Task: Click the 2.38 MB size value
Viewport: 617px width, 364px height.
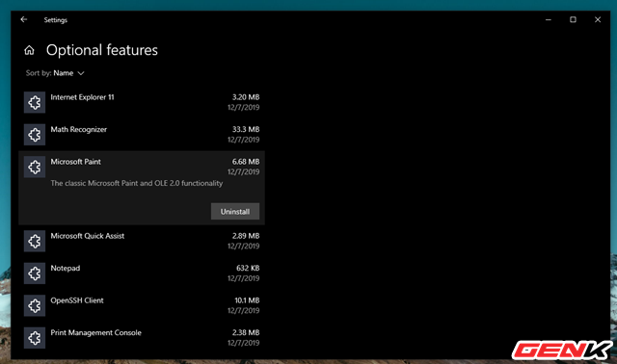Action: tap(246, 332)
